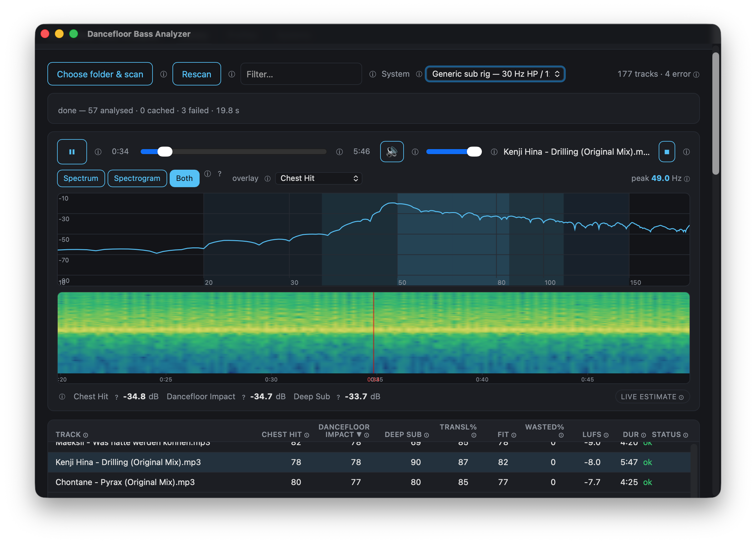Image resolution: width=756 pixels, height=544 pixels.
Task: Adjust the volume slider
Action: pos(454,152)
